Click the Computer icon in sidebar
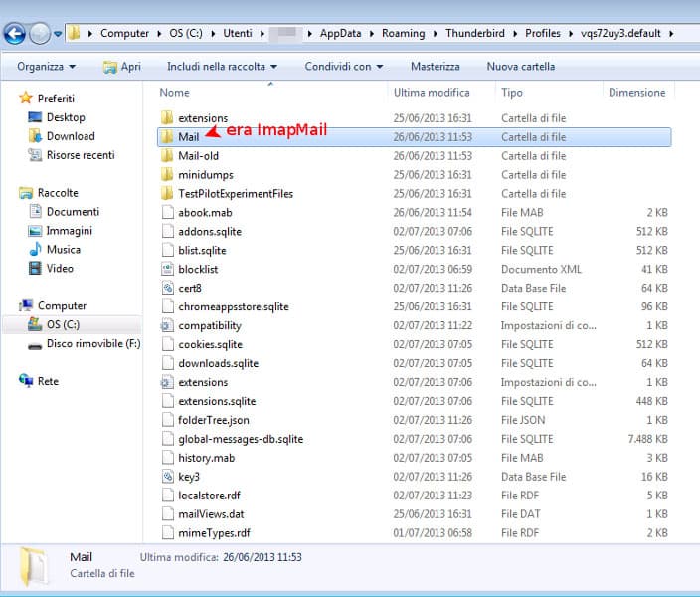This screenshot has height=597, width=700. [x=26, y=305]
